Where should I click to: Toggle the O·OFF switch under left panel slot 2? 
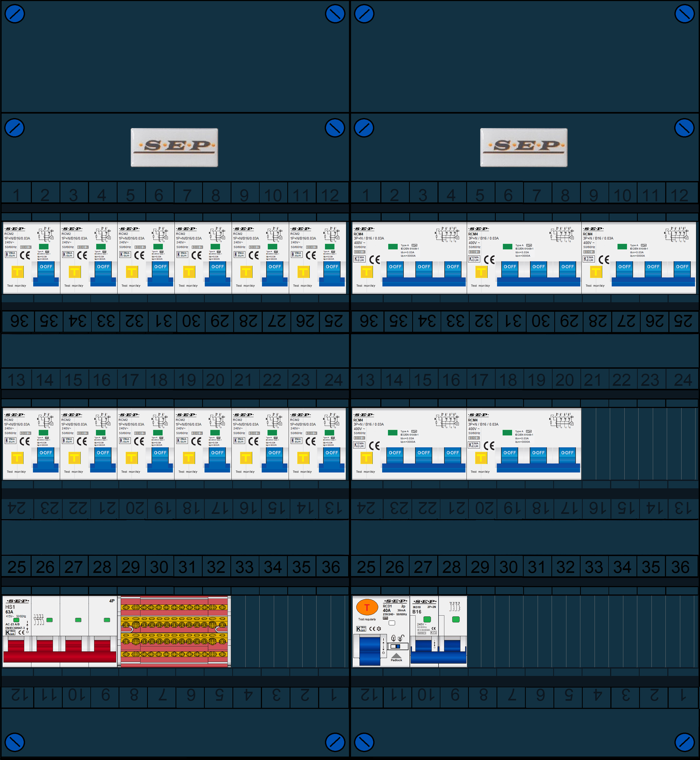coord(46,273)
